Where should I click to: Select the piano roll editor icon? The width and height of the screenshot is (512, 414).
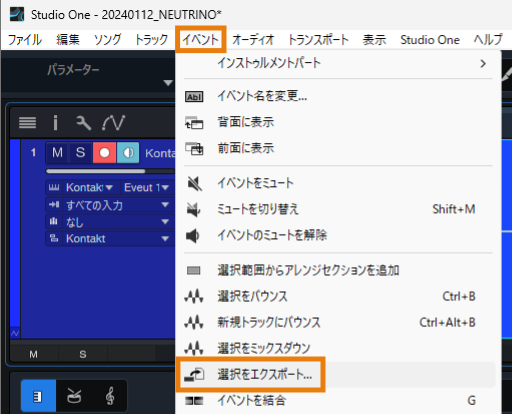38,396
